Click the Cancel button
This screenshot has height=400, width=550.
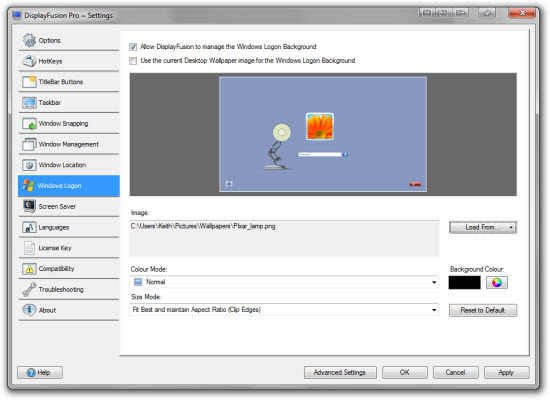tap(455, 372)
